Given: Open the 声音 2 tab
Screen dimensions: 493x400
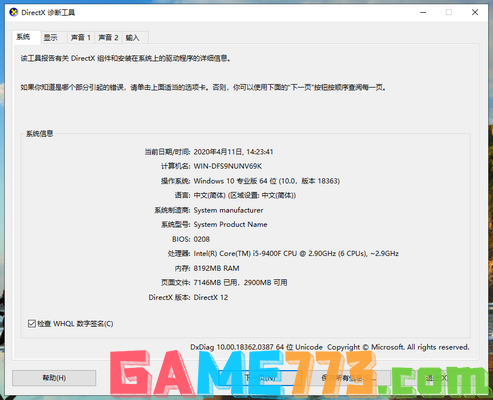Looking at the screenshot, I should [108, 37].
